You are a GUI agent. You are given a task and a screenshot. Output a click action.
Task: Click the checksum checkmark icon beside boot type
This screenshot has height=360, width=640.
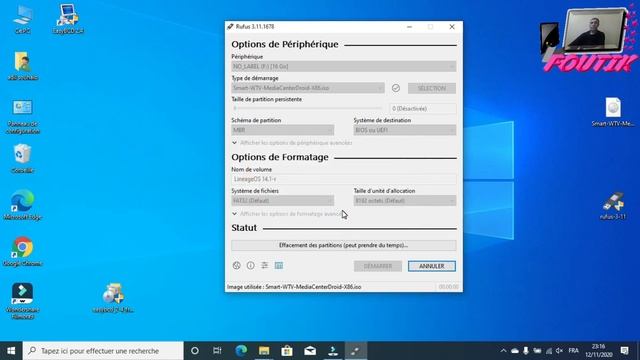coord(396,88)
